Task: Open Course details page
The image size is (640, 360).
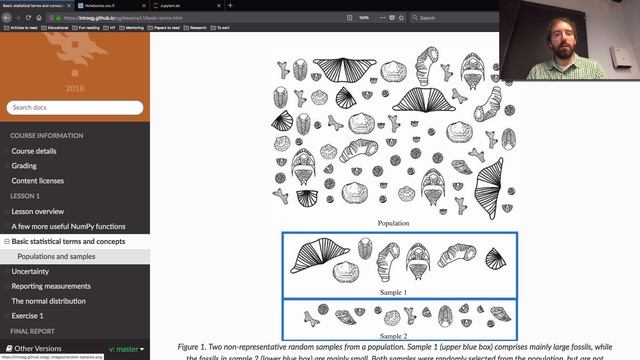Action: [x=34, y=151]
